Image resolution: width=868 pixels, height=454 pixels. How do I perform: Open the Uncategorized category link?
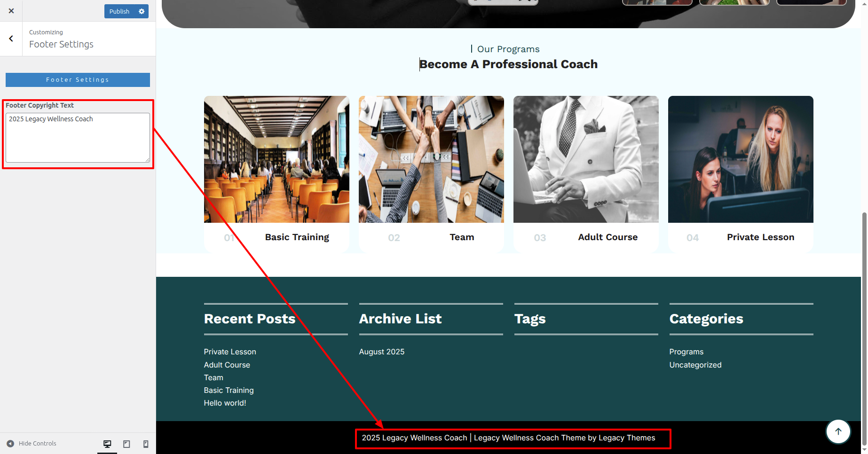pyautogui.click(x=695, y=365)
